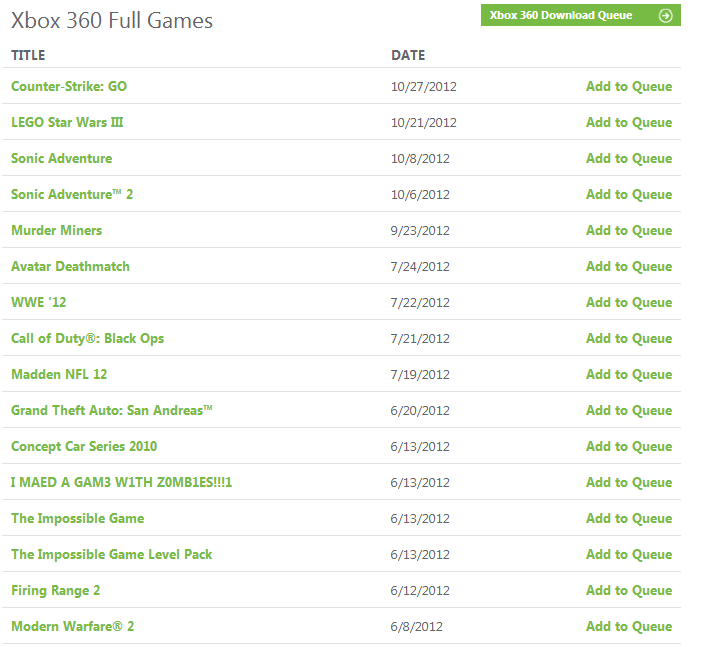This screenshot has width=709, height=647.
Task: Add Grand Theft Auto San Andreas to queue
Action: (x=629, y=411)
